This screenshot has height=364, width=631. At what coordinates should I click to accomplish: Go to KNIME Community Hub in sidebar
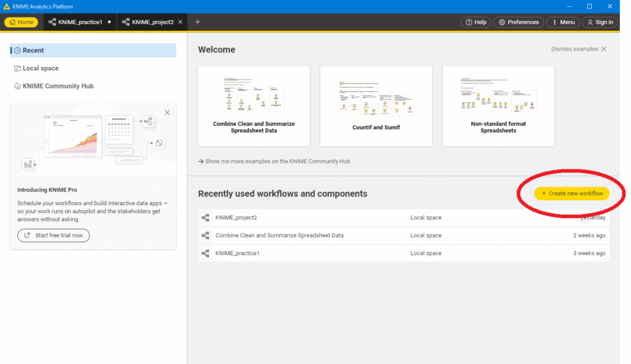pos(58,86)
